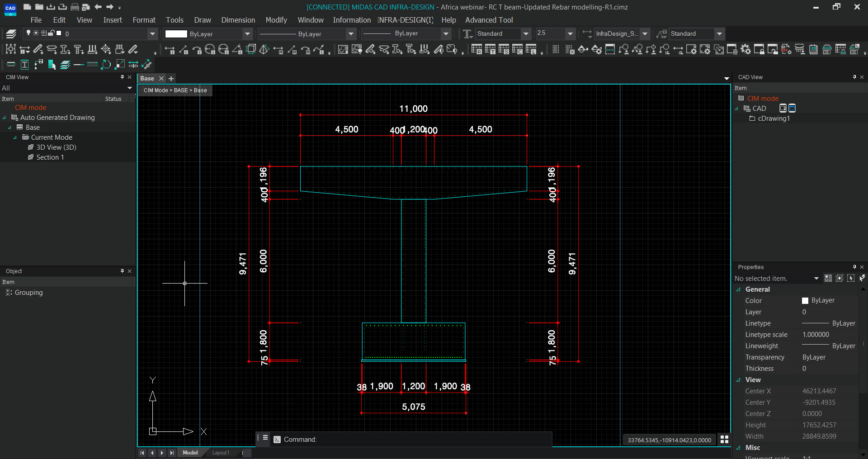
Task: Open the Draw menu
Action: click(203, 20)
